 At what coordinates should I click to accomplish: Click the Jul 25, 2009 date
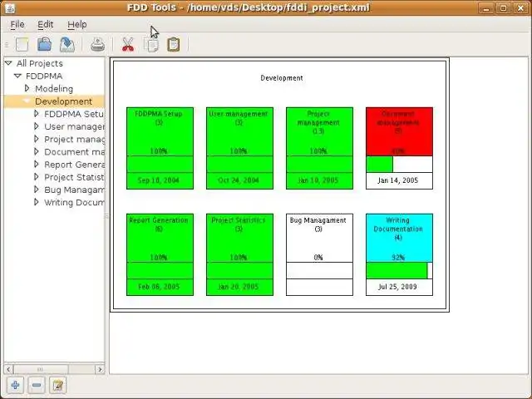[x=397, y=287]
